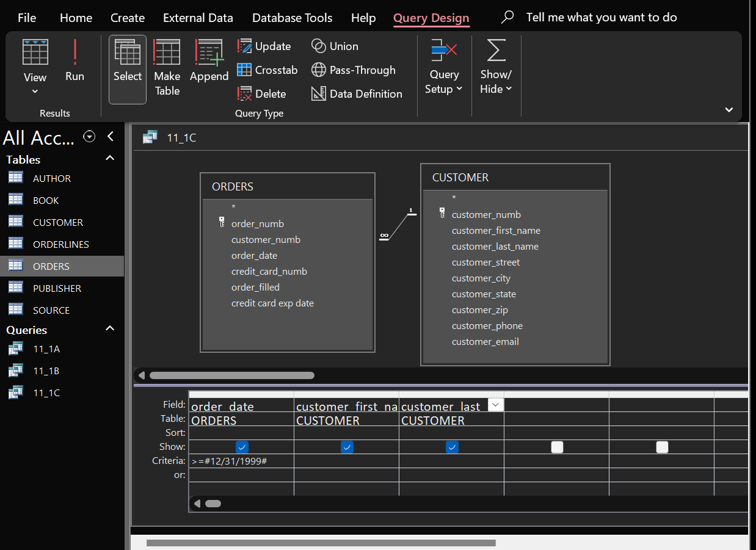The image size is (756, 550).
Task: Open the Database Tools tab
Action: tap(292, 18)
